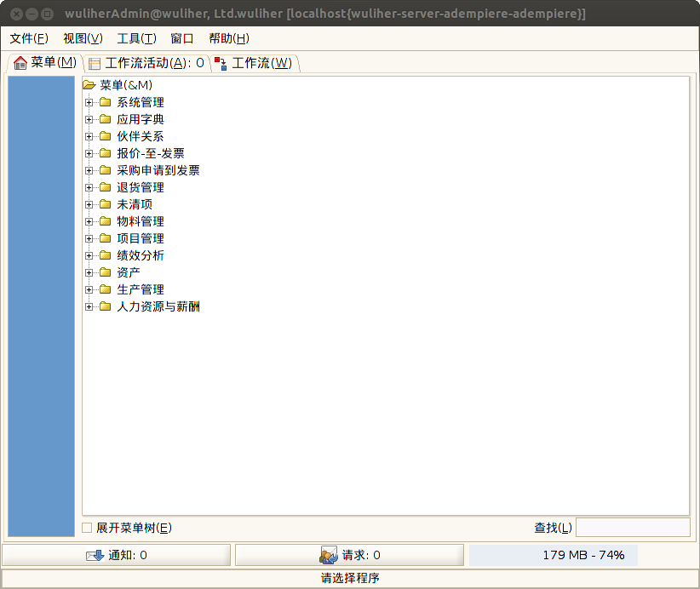This screenshot has height=589, width=700.
Task: Open the 文件(F) menu
Action: pyautogui.click(x=29, y=38)
